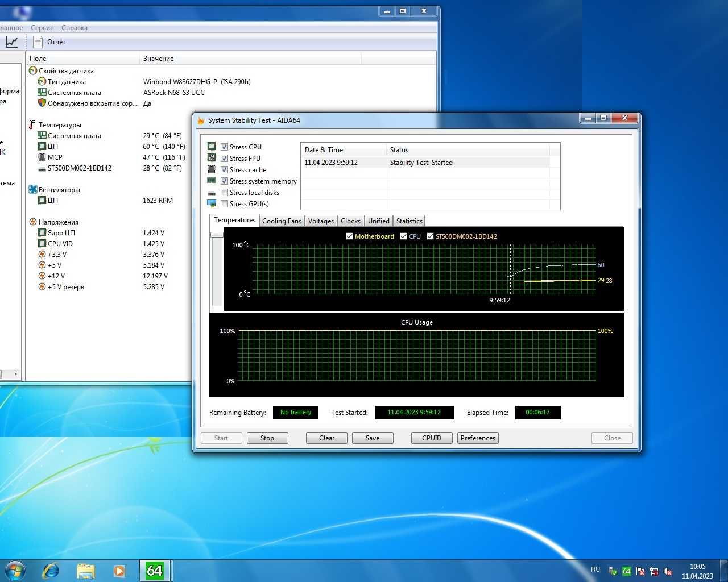Click the volume speaker tray icon
The image size is (728, 582).
tap(668, 571)
